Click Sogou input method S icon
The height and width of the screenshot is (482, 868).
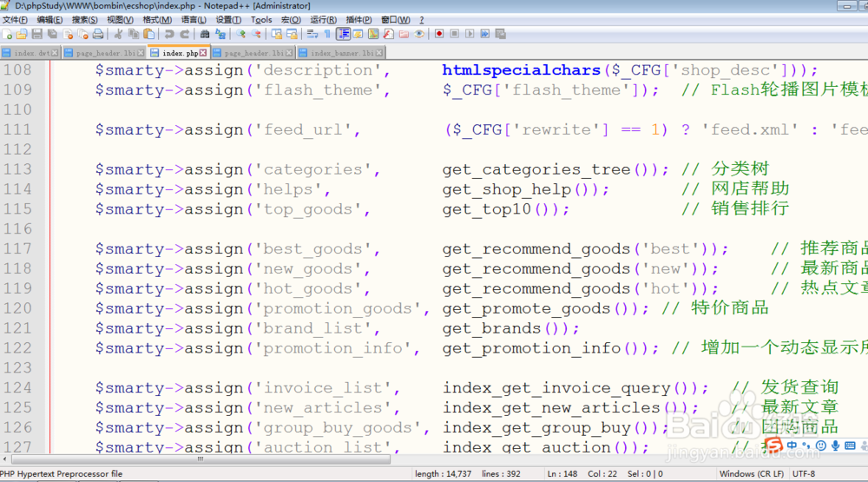point(774,445)
